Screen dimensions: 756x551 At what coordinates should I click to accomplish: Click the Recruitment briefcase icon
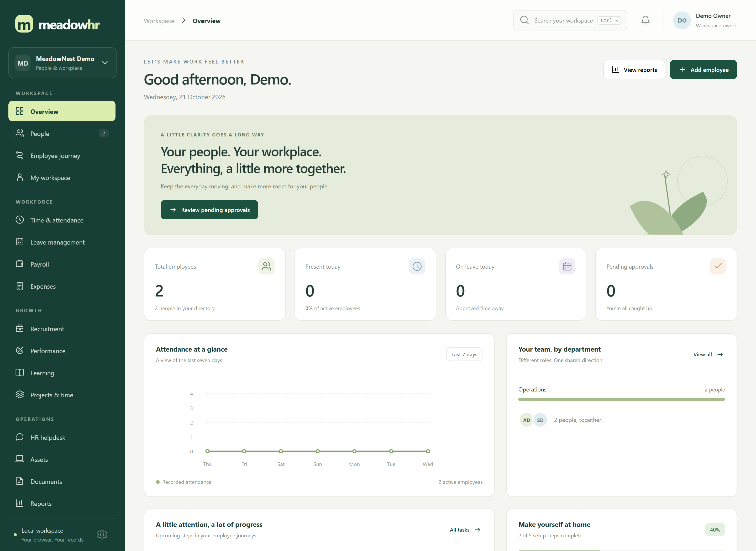pyautogui.click(x=20, y=329)
